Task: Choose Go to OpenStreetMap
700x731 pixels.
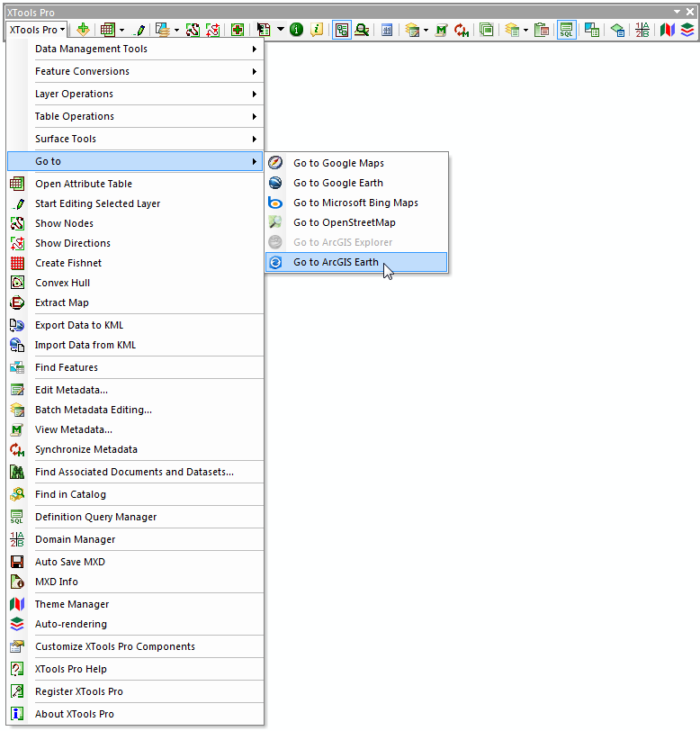Action: 356,222
